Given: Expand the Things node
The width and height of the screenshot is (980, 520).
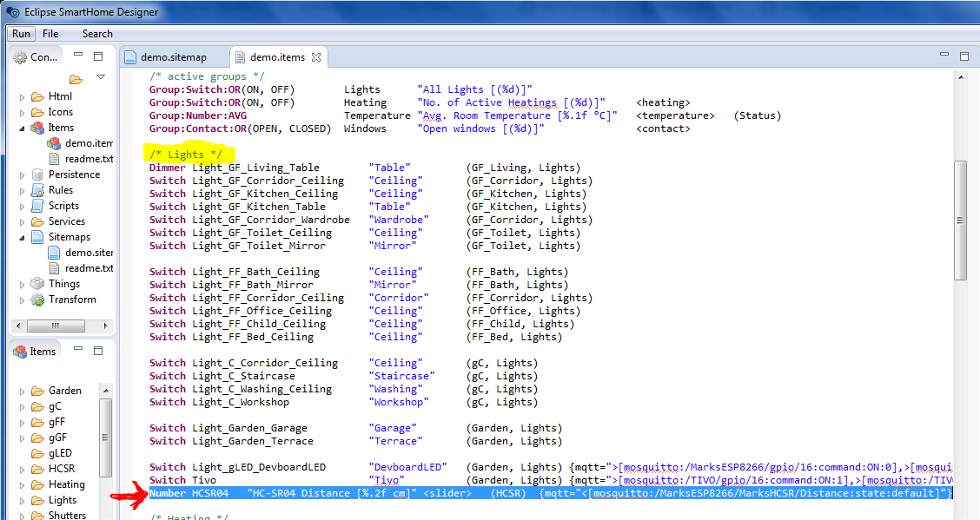Looking at the screenshot, I should click(x=22, y=284).
